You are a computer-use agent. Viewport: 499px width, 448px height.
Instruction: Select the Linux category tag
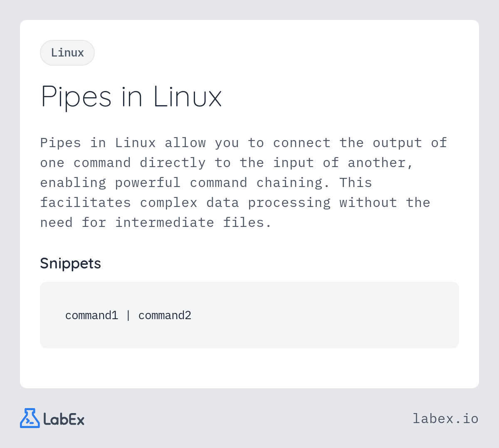pos(67,53)
